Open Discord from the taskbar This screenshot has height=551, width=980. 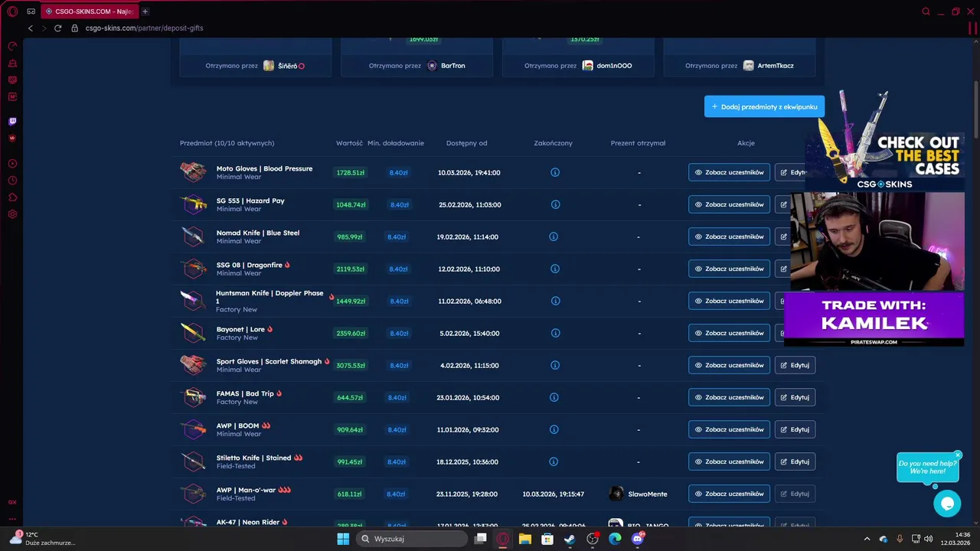tap(638, 539)
